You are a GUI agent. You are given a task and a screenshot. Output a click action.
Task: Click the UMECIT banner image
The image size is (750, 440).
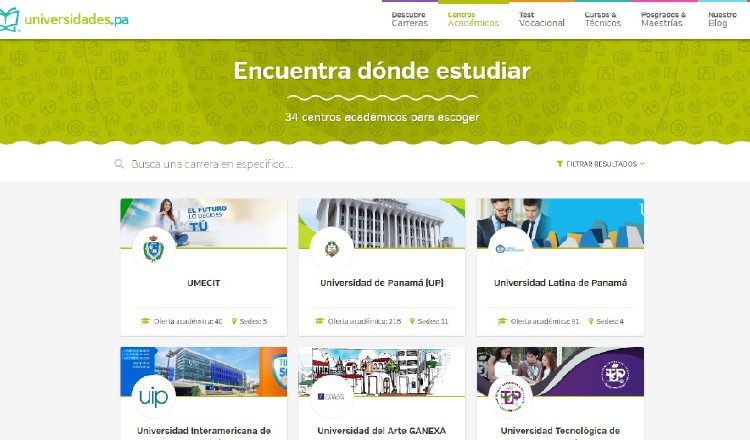tap(204, 223)
